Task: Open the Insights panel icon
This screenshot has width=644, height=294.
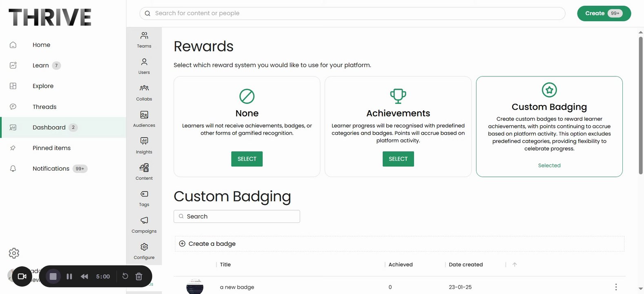Action: click(144, 145)
